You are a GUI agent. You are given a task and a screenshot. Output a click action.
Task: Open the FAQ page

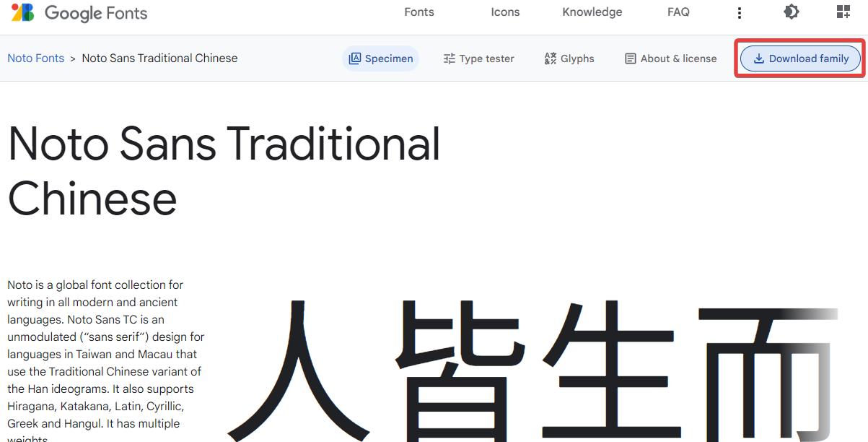(x=678, y=12)
